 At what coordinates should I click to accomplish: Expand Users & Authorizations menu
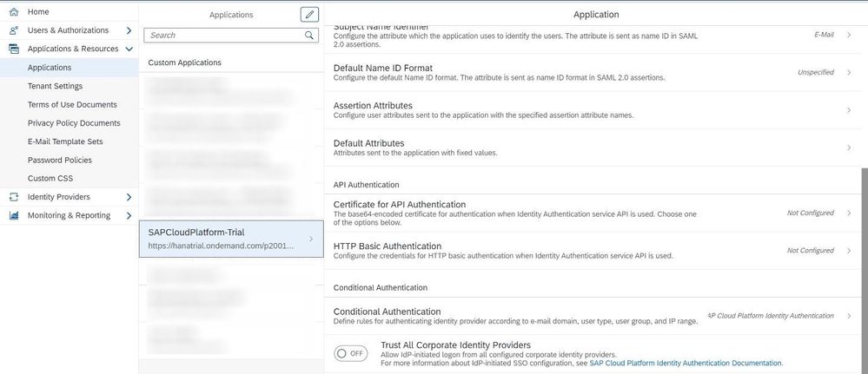click(x=129, y=30)
